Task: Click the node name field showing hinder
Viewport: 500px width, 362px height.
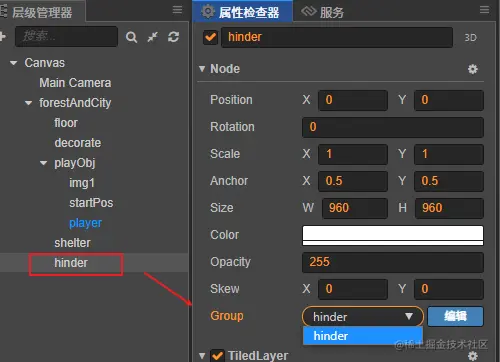Action: pos(337,37)
